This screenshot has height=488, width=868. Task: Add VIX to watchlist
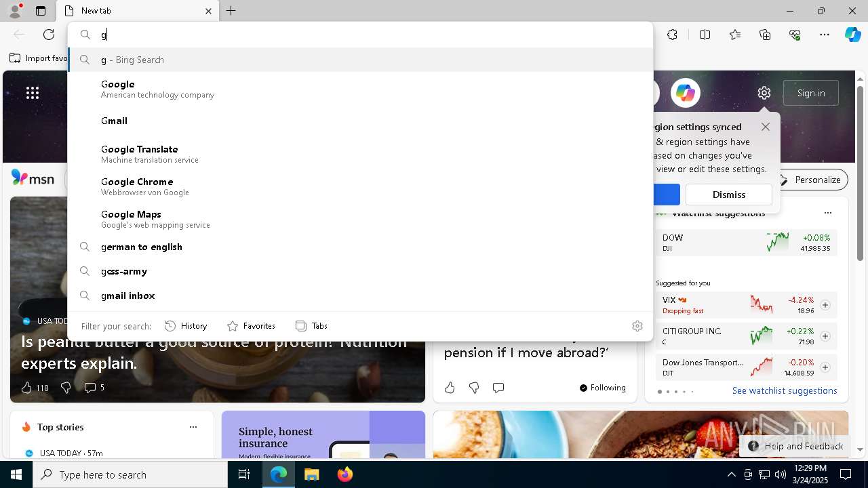(825, 305)
